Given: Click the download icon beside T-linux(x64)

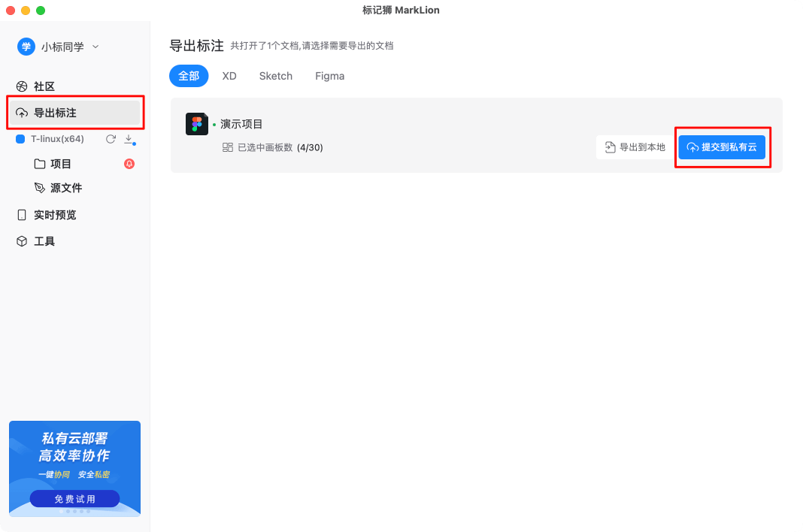Looking at the screenshot, I should coord(128,139).
